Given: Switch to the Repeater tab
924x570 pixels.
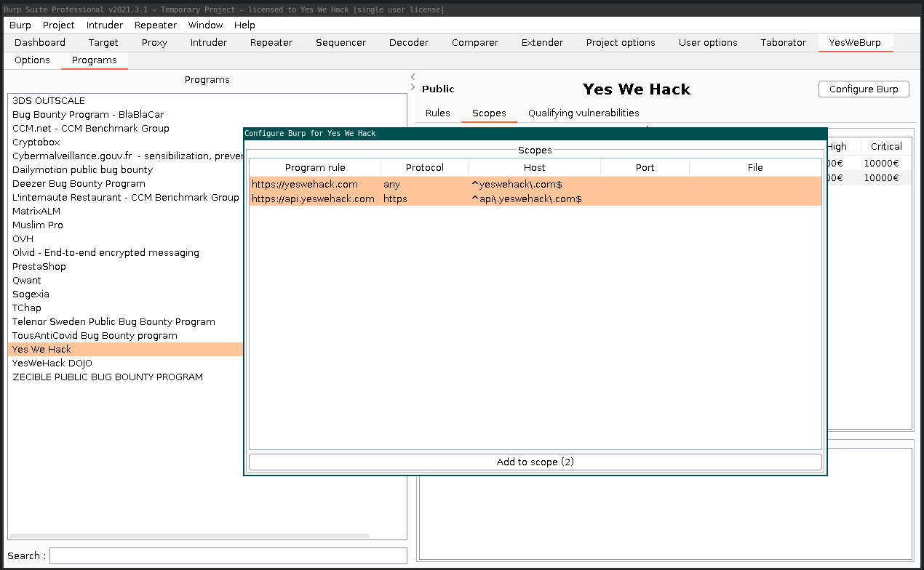Looking at the screenshot, I should tap(271, 43).
